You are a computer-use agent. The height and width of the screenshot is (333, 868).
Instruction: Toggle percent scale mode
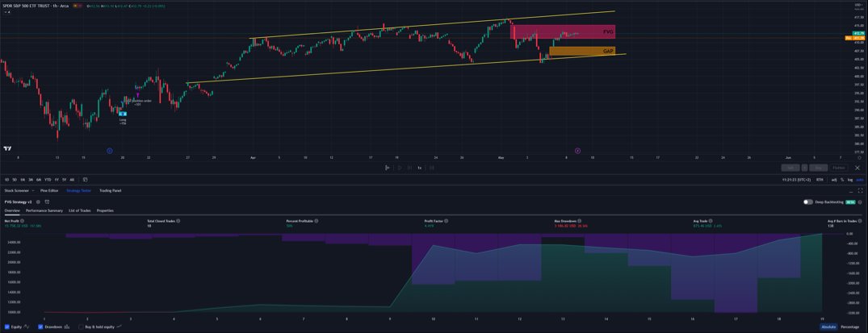click(x=842, y=180)
